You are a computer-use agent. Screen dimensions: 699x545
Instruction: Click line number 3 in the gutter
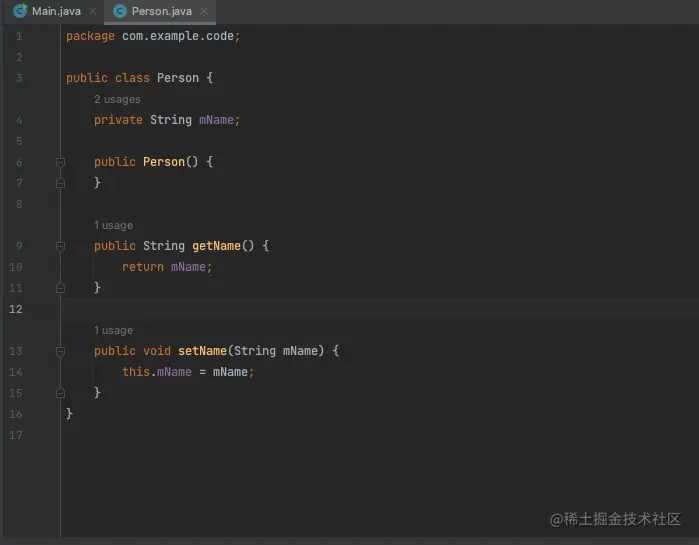tap(19, 78)
